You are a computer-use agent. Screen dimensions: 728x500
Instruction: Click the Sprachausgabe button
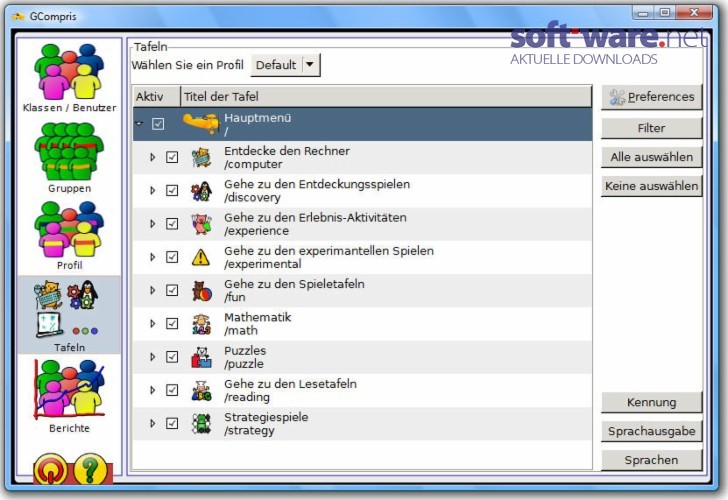(x=651, y=431)
